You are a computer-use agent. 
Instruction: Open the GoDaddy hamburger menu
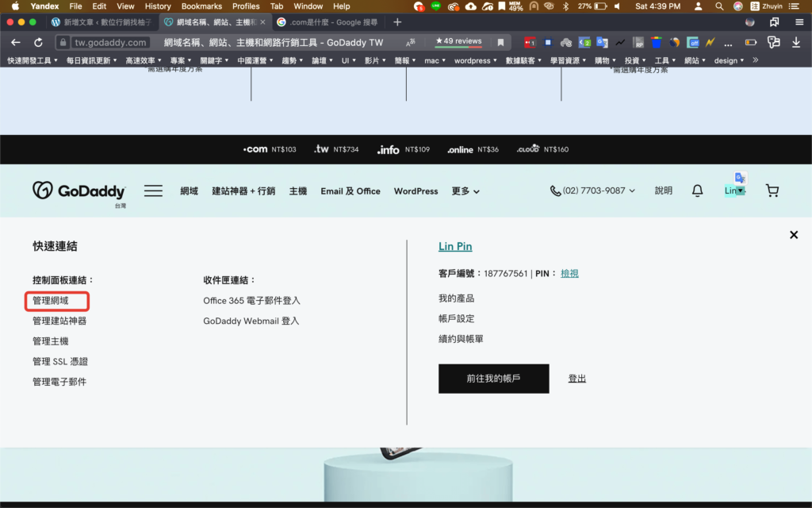153,190
